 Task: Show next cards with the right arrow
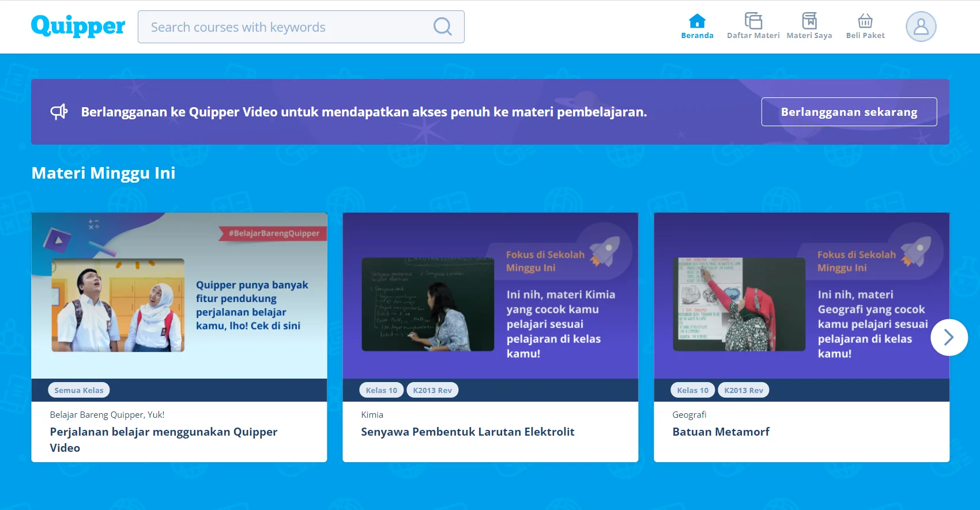[949, 337]
